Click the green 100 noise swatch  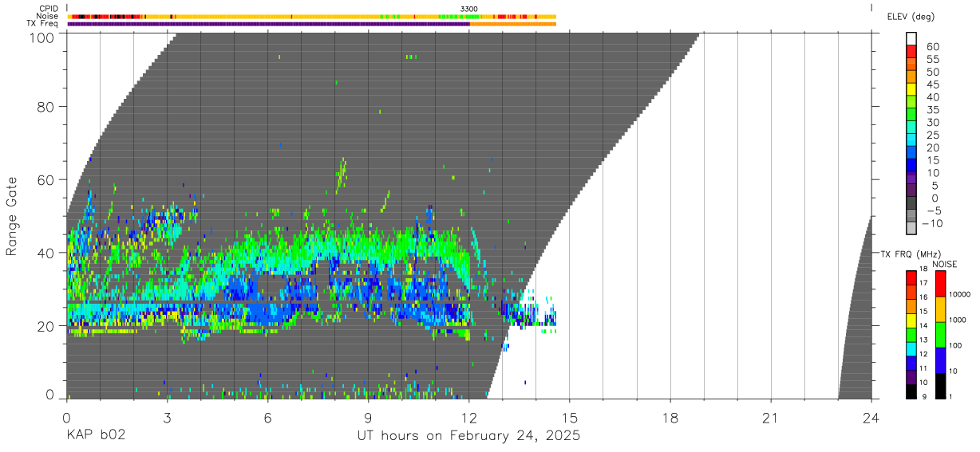(x=939, y=335)
